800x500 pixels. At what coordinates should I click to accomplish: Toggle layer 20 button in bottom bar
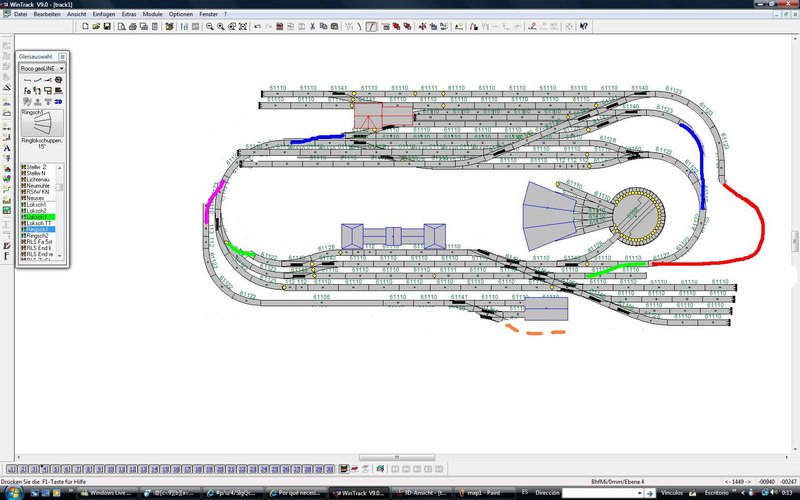(220, 469)
